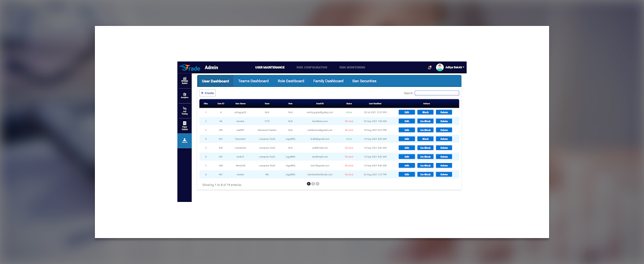Screen dimensions: 644x264
Task: Sort by the Role column header
Action: tap(290, 104)
